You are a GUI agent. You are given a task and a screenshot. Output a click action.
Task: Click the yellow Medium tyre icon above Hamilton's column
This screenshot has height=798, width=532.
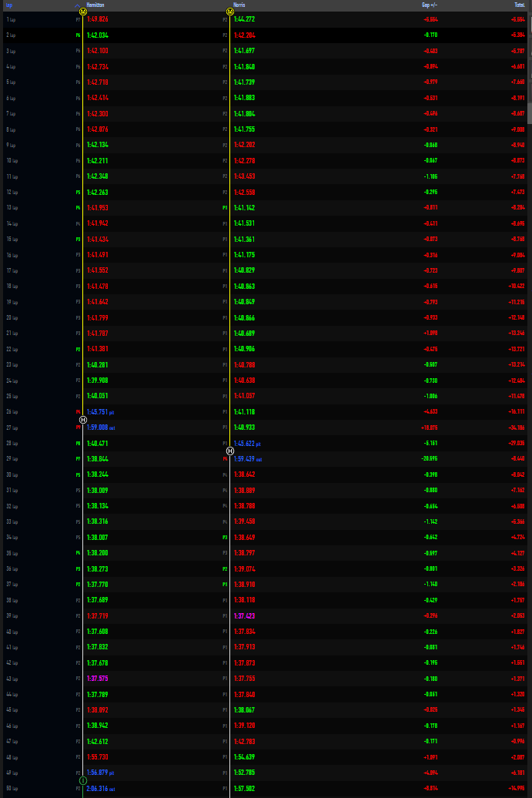click(x=83, y=12)
